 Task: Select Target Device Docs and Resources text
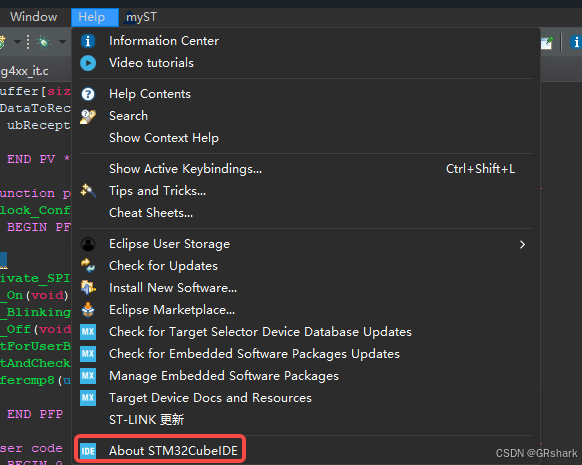tap(210, 398)
